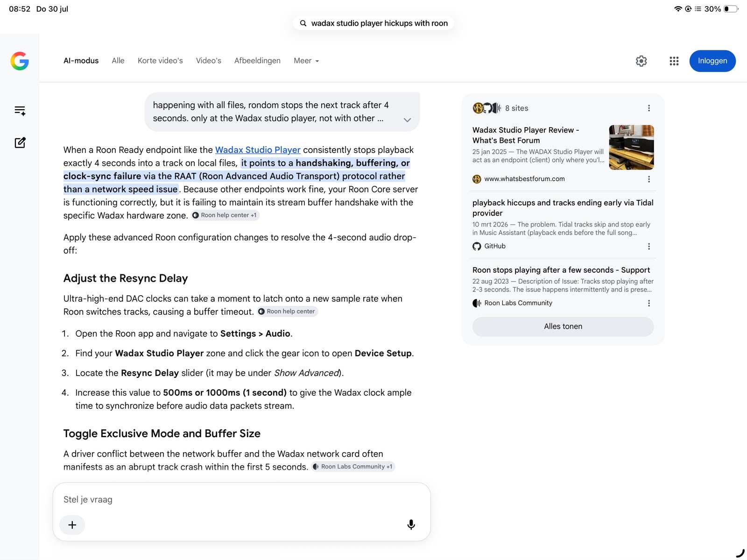Tap the microphone voice input icon
Screen dimensions: 747x560
(411, 525)
